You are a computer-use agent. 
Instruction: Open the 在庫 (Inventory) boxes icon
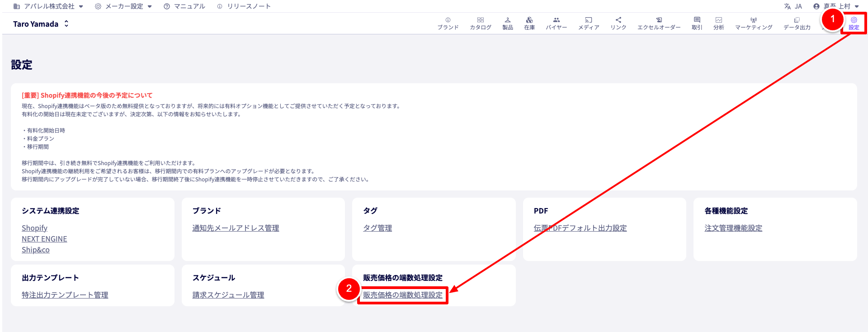click(x=529, y=20)
